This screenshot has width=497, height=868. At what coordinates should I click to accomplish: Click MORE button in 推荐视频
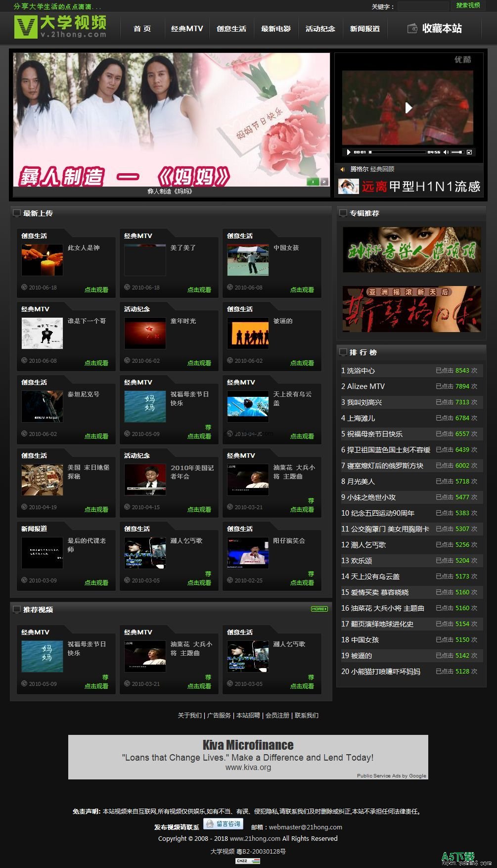tap(319, 609)
